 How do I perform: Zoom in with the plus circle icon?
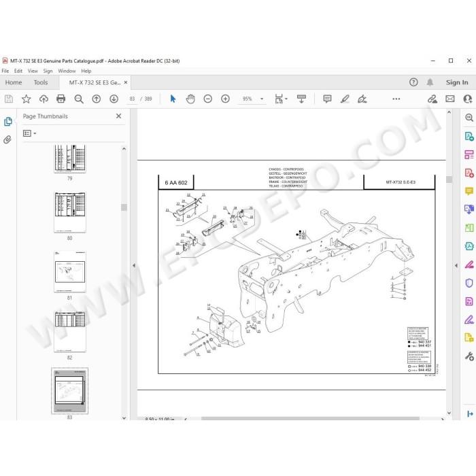point(225,99)
